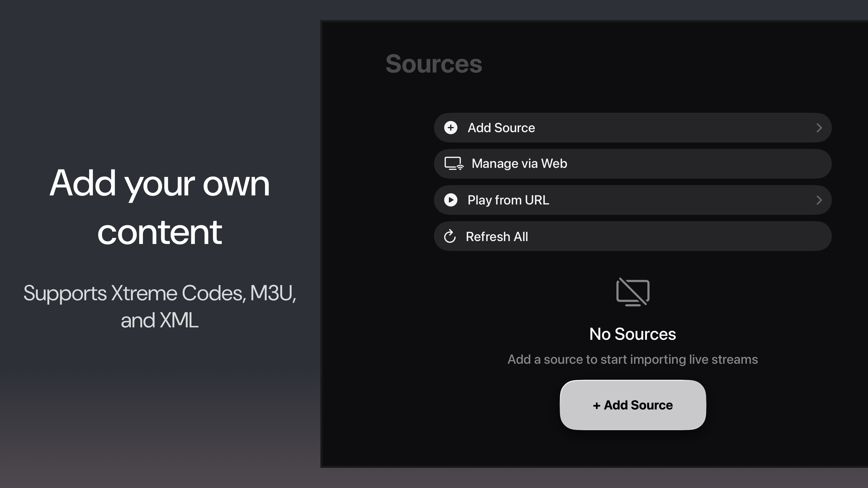Click the crossed-out TV icon above No Sources

(x=633, y=292)
